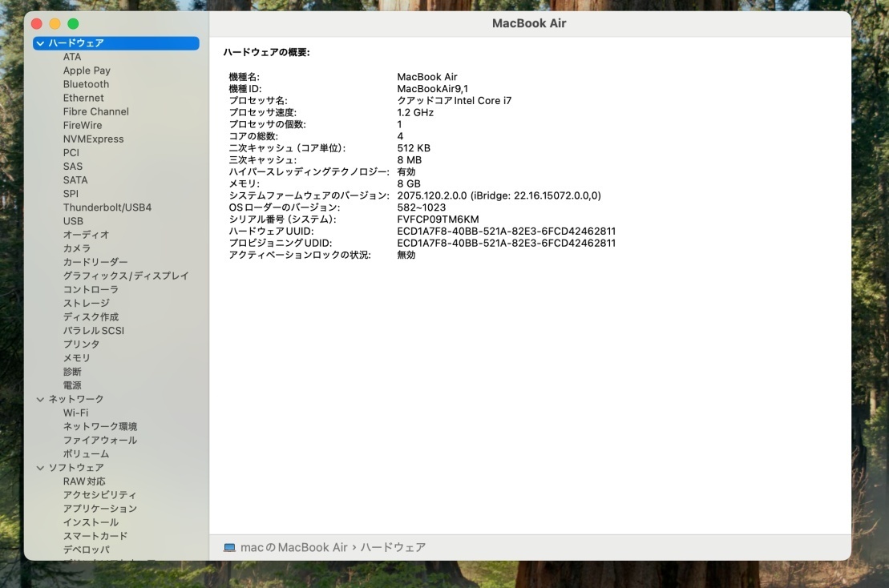Click the yellow minimize window button
This screenshot has height=588, width=889.
(55, 24)
